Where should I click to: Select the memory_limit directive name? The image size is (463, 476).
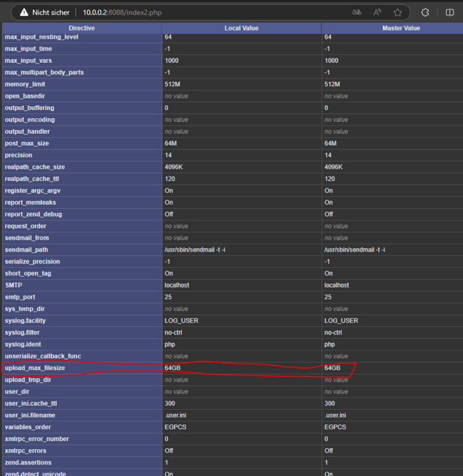click(25, 84)
